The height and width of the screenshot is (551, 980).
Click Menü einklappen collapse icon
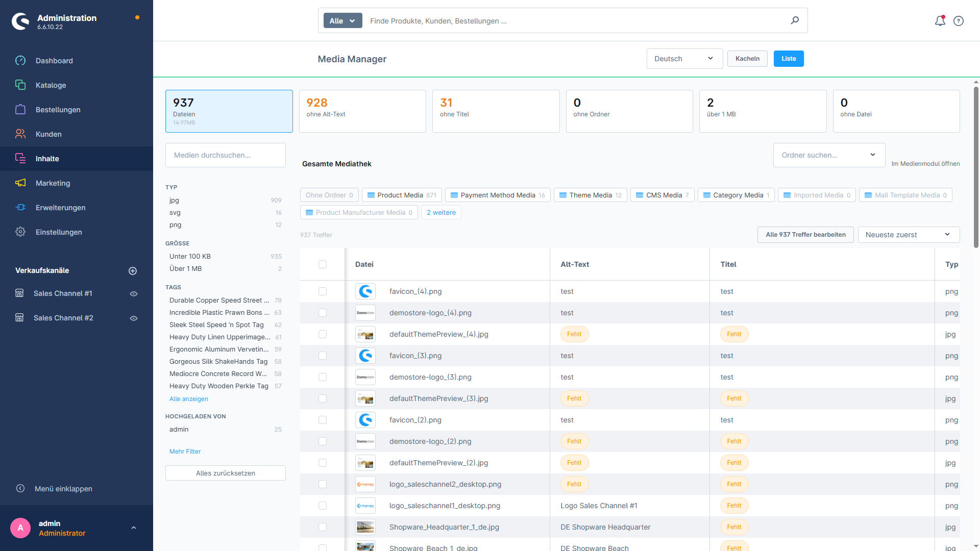20,489
